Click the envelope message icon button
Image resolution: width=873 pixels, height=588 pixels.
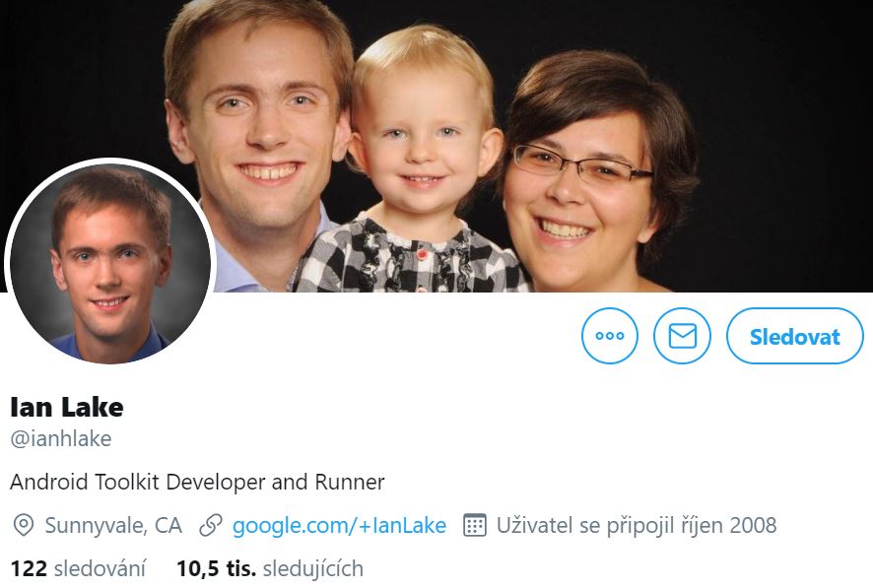point(682,336)
